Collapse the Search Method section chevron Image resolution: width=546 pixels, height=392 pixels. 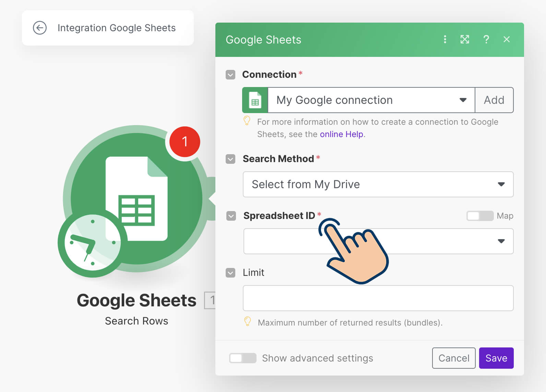point(230,159)
